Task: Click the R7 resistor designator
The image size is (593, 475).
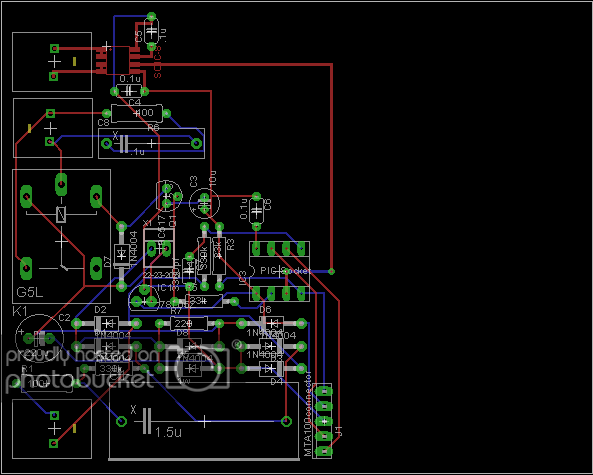Action: click(x=176, y=311)
